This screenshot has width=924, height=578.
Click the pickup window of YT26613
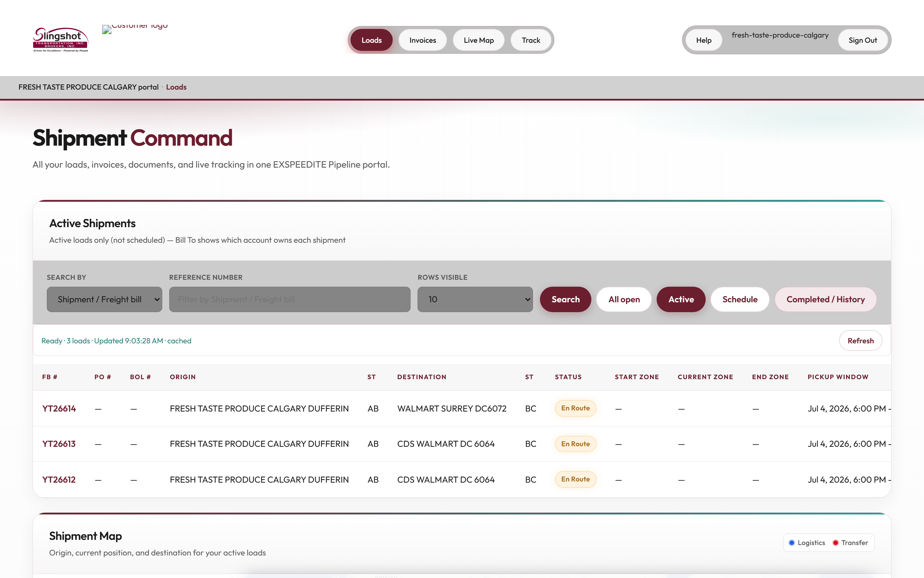click(849, 444)
